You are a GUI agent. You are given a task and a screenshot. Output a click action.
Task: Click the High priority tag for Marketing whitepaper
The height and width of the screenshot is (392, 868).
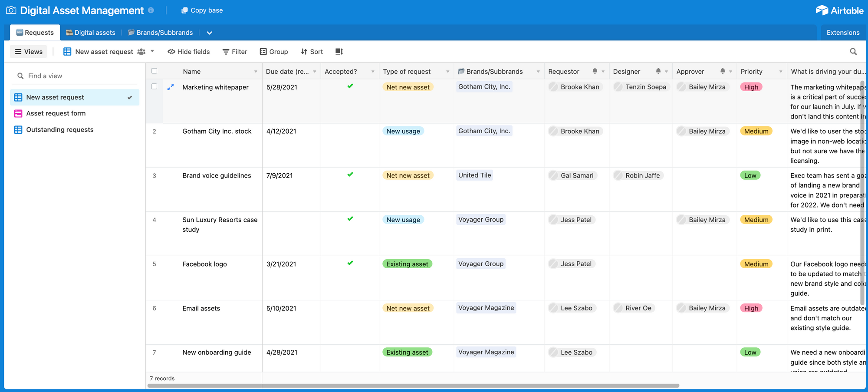tap(751, 87)
